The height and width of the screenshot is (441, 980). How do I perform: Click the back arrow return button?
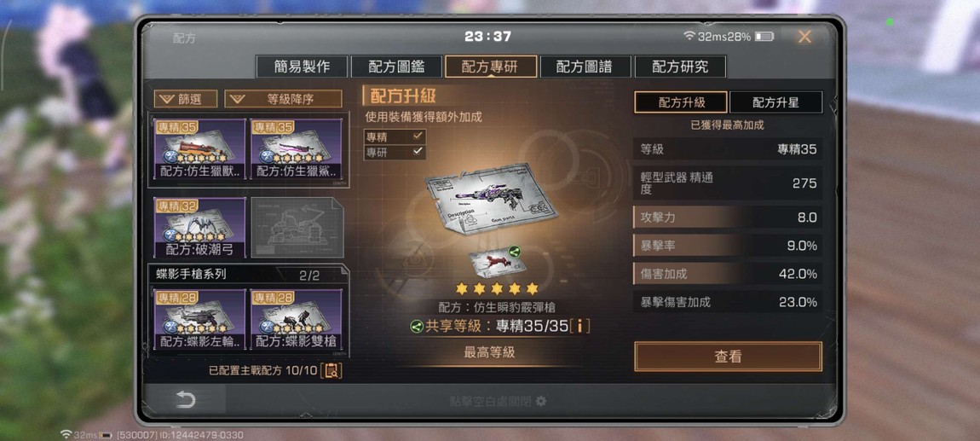[185, 400]
